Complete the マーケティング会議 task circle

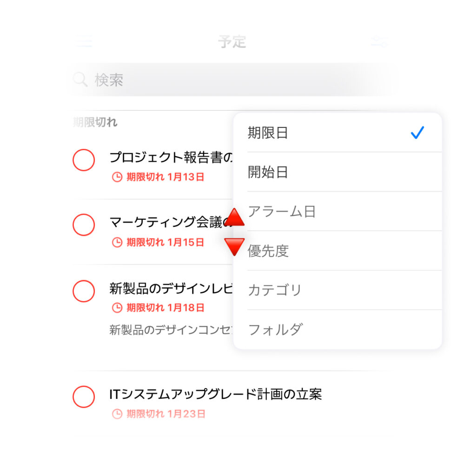(84, 225)
